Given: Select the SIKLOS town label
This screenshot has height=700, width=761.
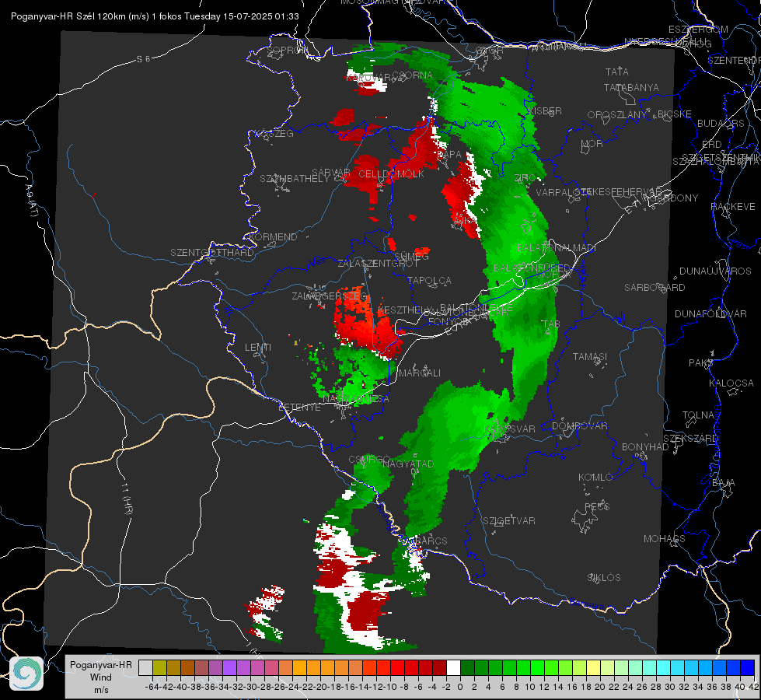Looking at the screenshot, I should coord(604,578).
